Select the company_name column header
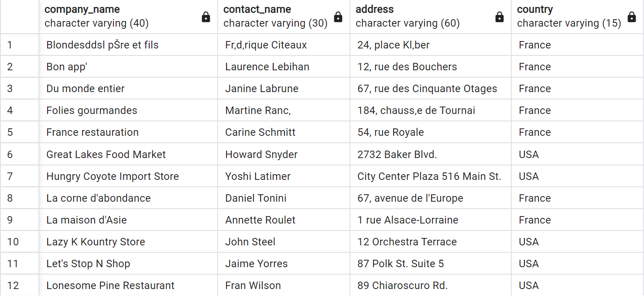 click(x=128, y=17)
